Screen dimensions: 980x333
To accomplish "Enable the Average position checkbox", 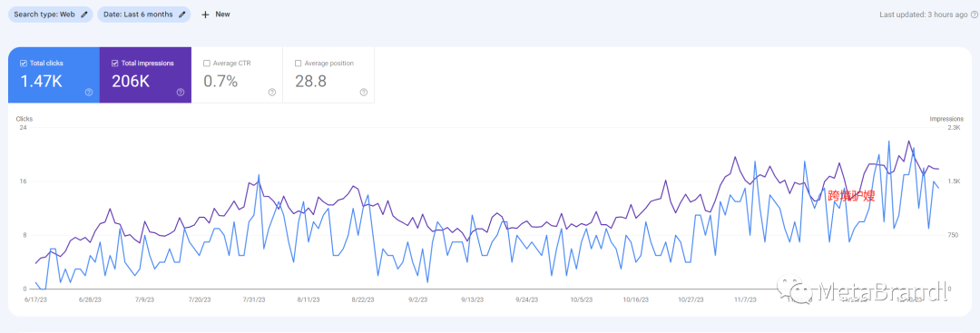I will pyautogui.click(x=299, y=64).
